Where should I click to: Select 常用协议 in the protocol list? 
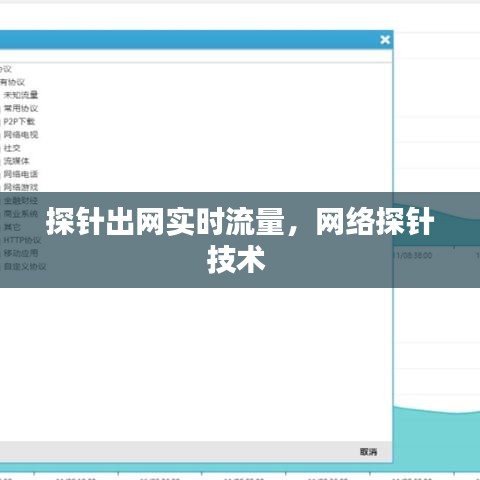(x=21, y=108)
